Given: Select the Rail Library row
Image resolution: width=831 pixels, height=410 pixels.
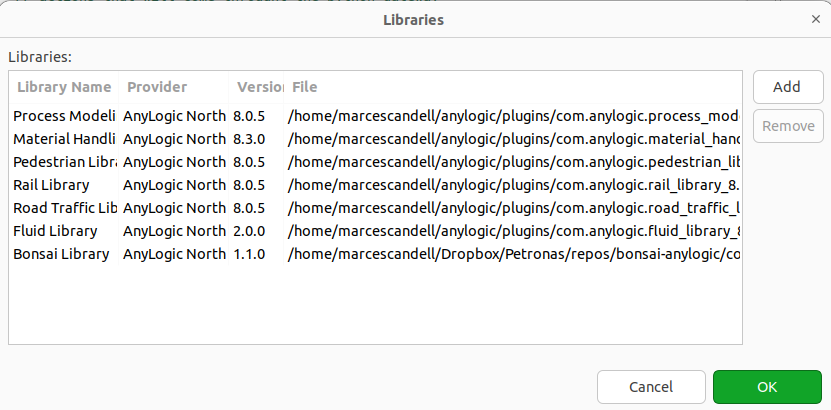Looking at the screenshot, I should [375, 185].
